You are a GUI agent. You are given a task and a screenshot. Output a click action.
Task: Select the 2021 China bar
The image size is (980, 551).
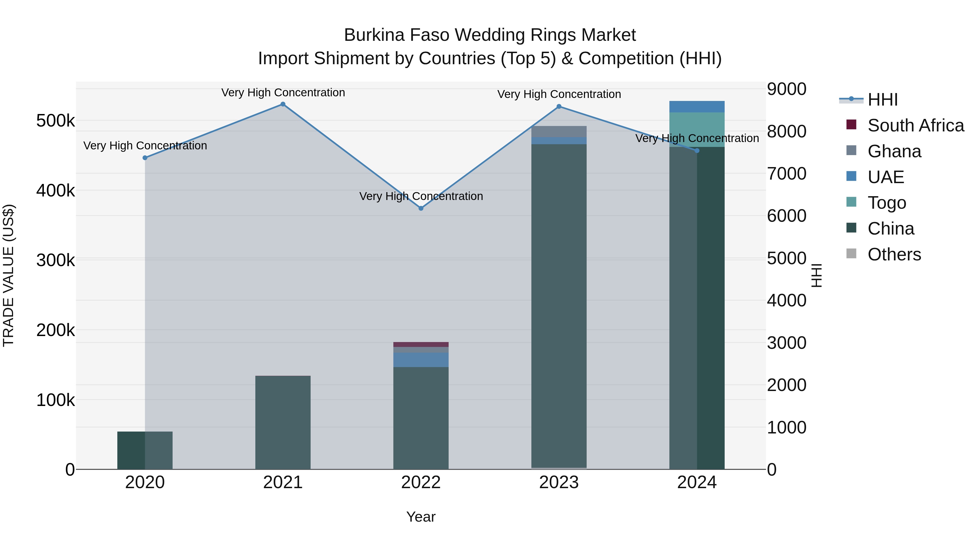click(x=283, y=423)
